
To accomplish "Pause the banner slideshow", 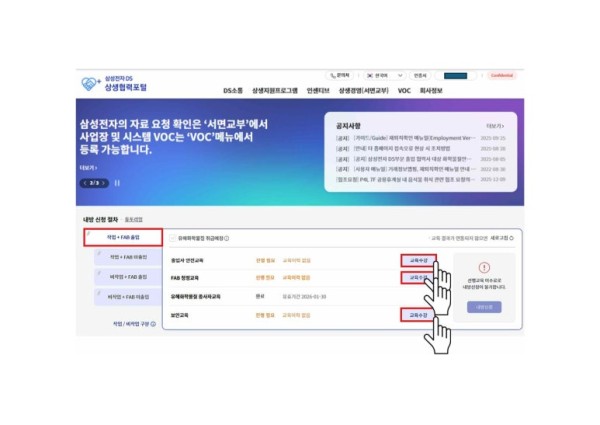I will tap(117, 183).
